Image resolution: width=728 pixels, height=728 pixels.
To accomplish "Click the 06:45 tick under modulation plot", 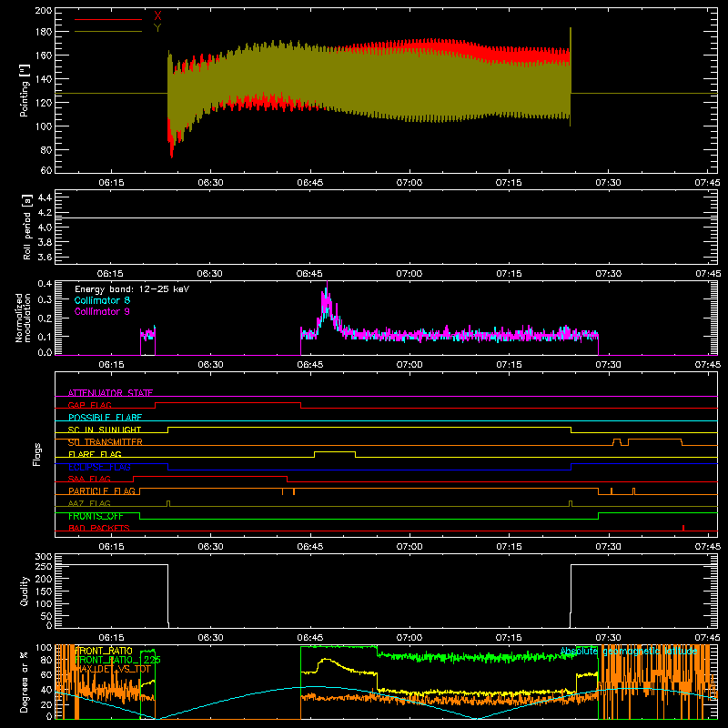I will click(x=310, y=365).
